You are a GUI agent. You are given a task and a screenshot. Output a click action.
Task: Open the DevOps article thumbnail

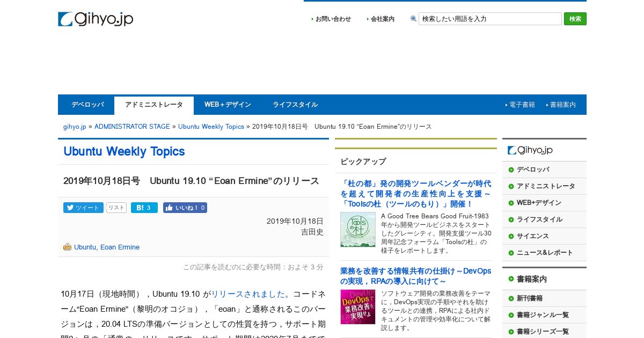pyautogui.click(x=358, y=307)
